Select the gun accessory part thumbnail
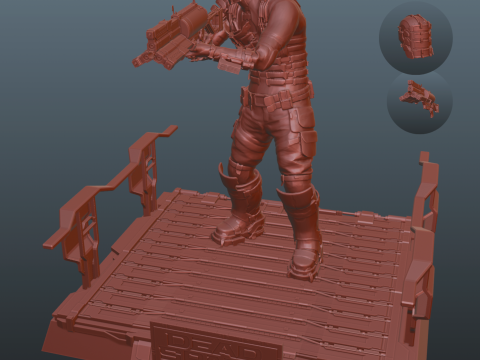 [x=420, y=101]
